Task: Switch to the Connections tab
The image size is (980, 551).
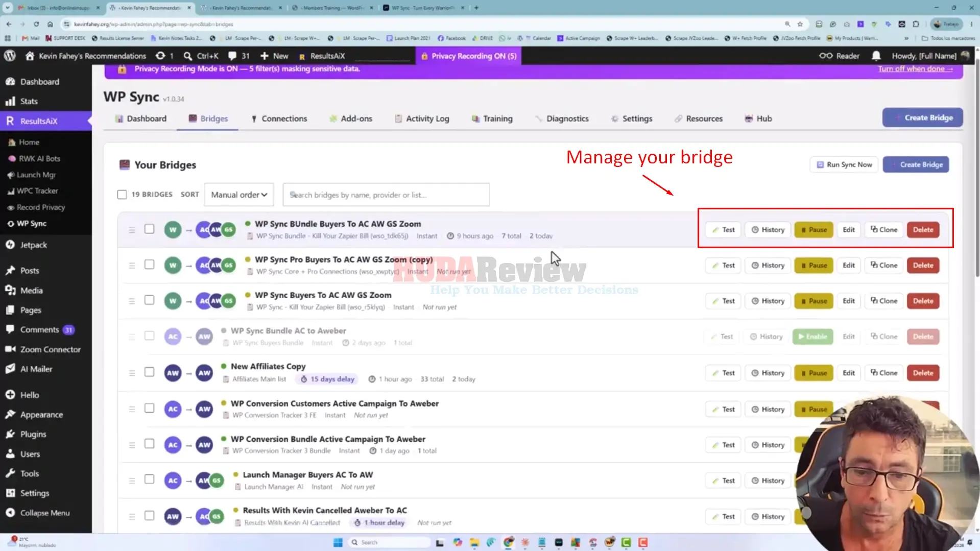Action: pos(279,118)
